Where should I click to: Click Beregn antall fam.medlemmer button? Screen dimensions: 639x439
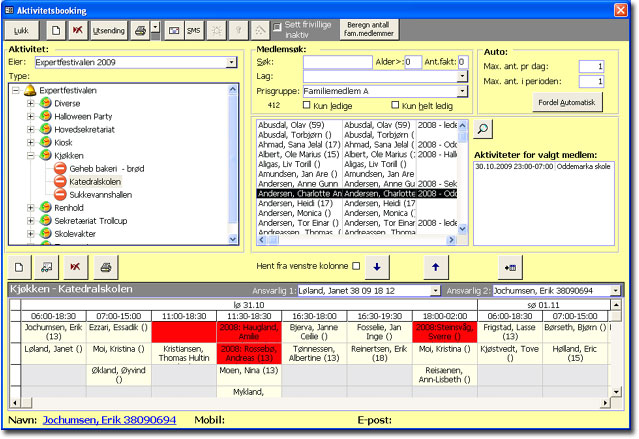(369, 29)
